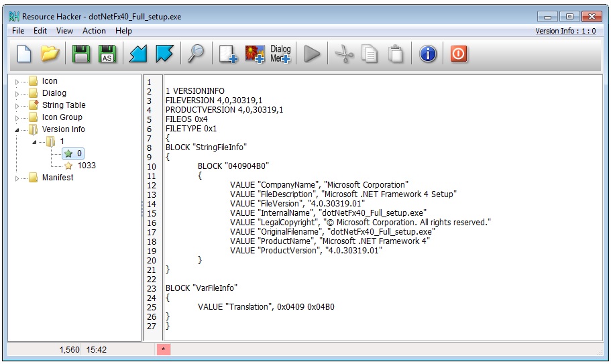Click the Translation value line
Screen dimensions: 611x364
coord(266,307)
